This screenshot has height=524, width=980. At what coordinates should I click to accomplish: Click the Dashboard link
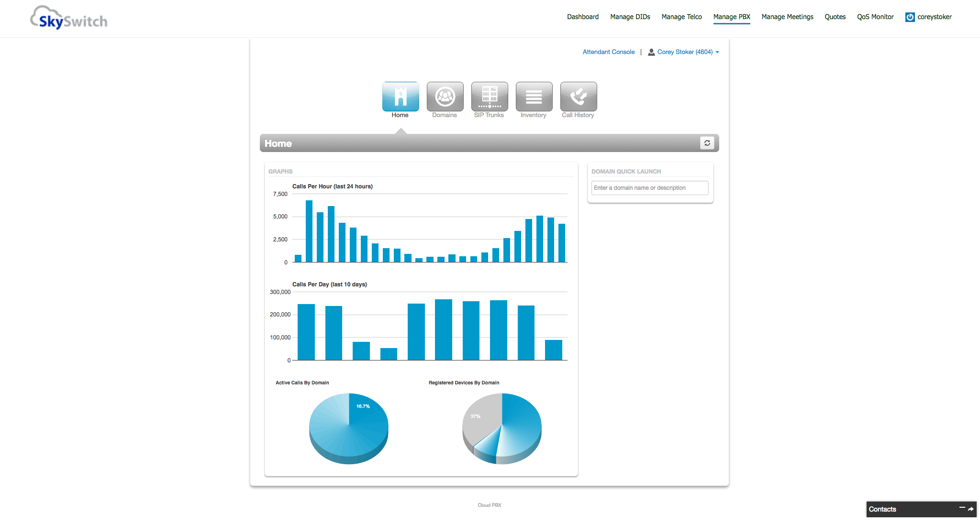[x=582, y=17]
